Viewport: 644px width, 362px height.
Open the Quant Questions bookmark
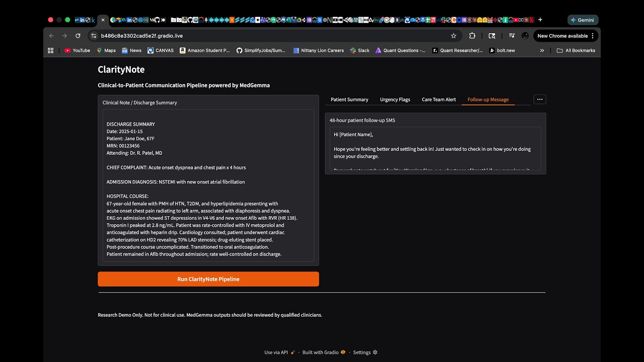point(400,50)
